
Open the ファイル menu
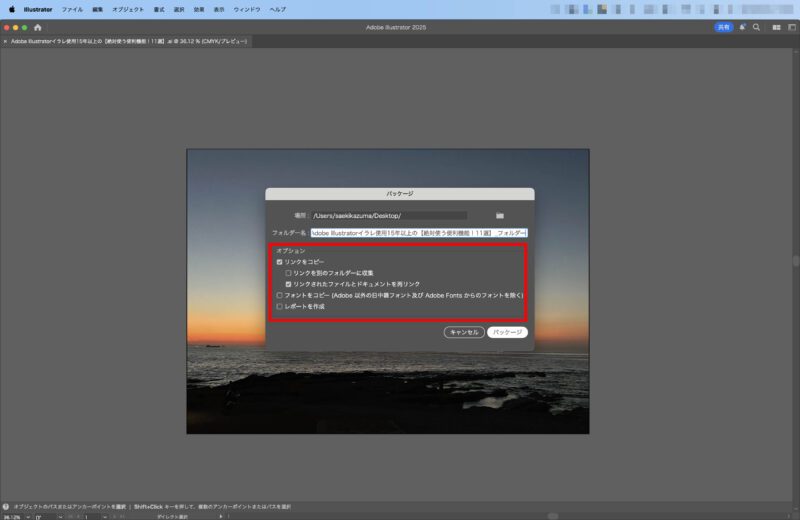[x=72, y=8]
